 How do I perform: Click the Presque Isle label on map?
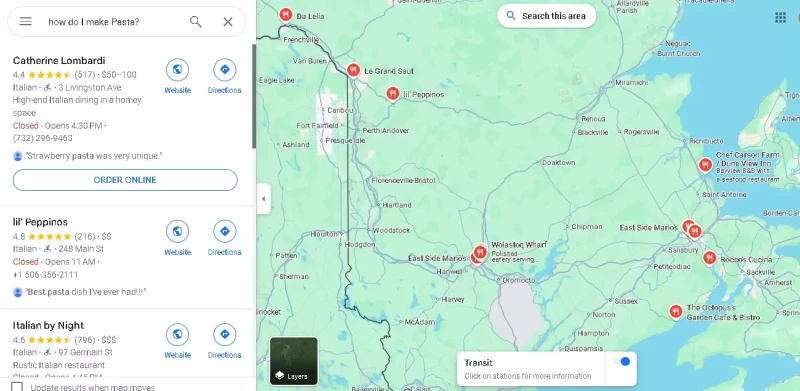pyautogui.click(x=345, y=140)
